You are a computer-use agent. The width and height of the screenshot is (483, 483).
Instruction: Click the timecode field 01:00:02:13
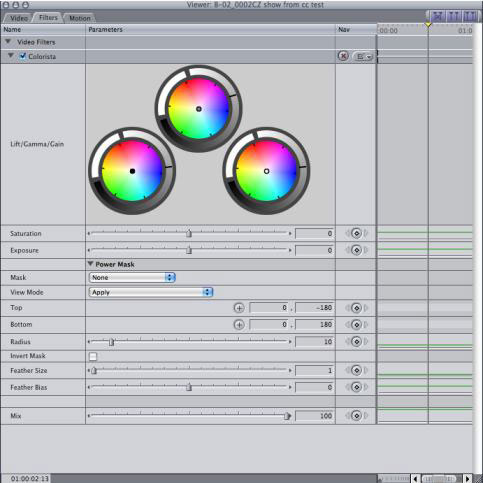[30, 479]
